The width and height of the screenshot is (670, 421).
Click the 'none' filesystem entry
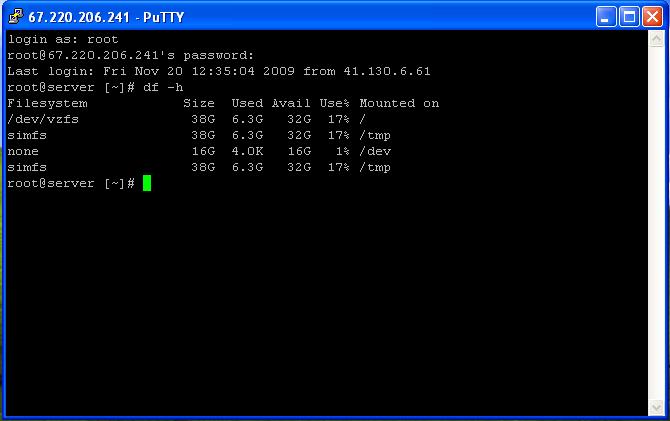click(x=23, y=151)
